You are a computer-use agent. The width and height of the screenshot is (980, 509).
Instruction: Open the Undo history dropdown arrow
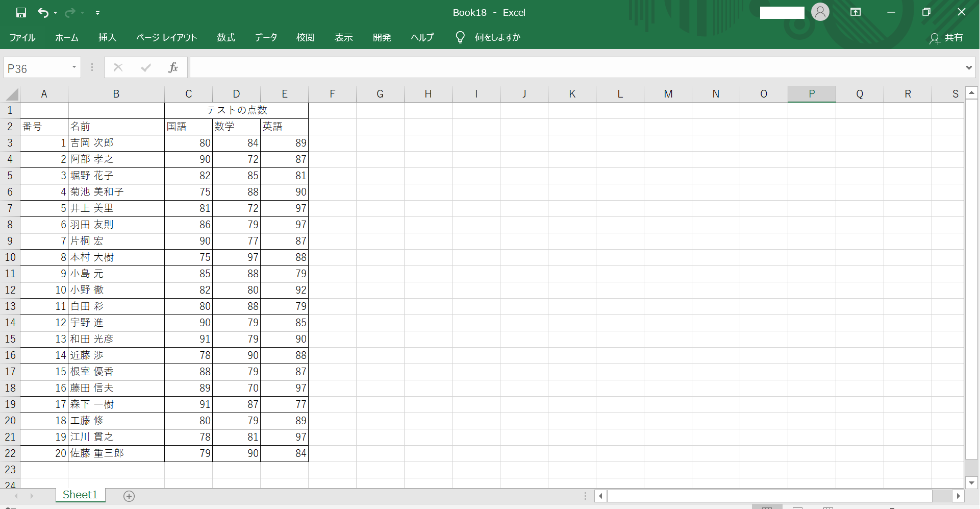click(x=56, y=13)
